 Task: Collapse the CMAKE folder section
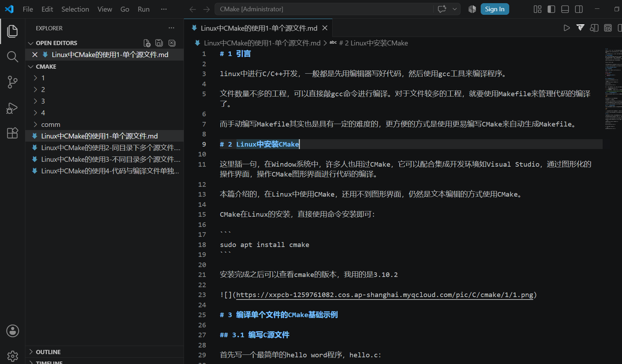(x=31, y=67)
